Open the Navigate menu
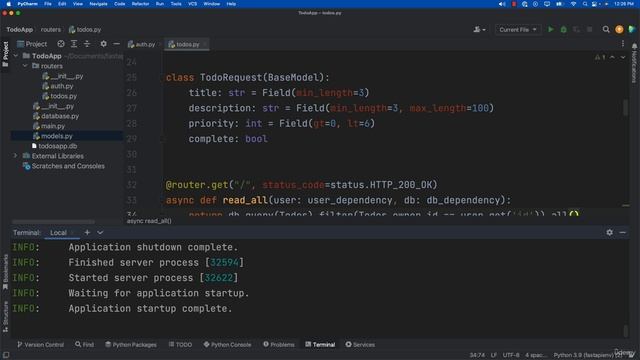Screen dimensions: 640x360 (x=98, y=4)
